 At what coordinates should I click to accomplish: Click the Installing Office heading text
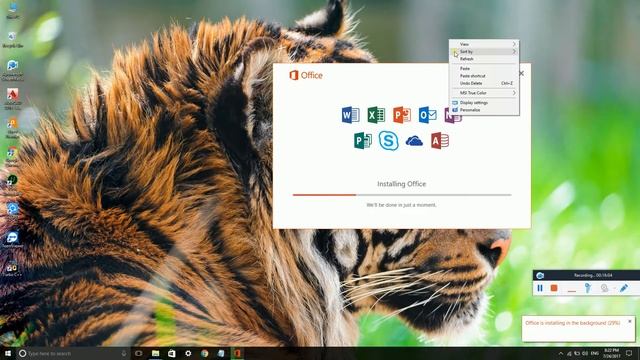(402, 184)
